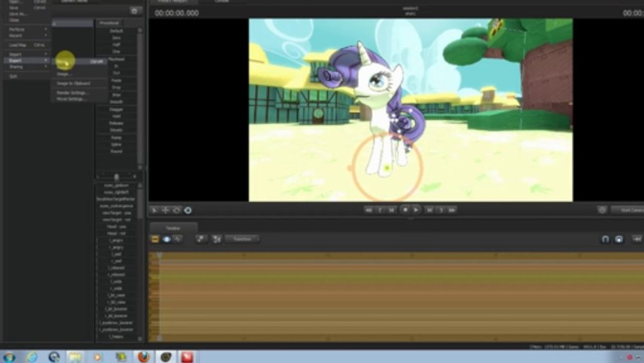Click the controls list scrollbar

[x=140, y=262]
